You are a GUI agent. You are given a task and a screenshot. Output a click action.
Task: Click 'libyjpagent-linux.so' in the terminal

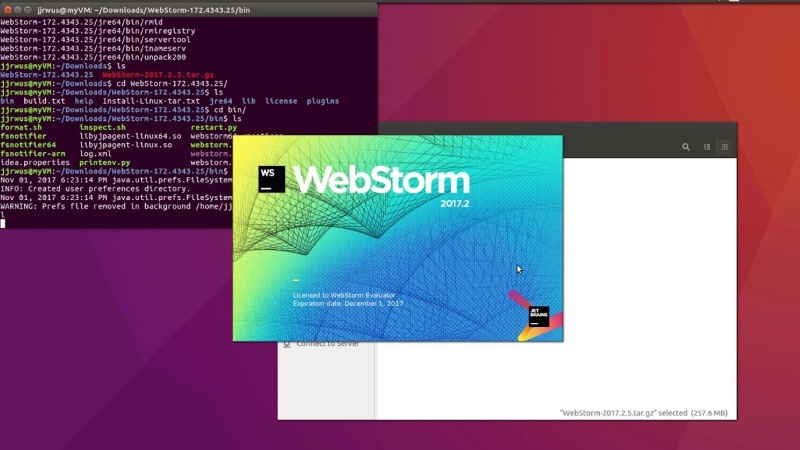pos(126,145)
